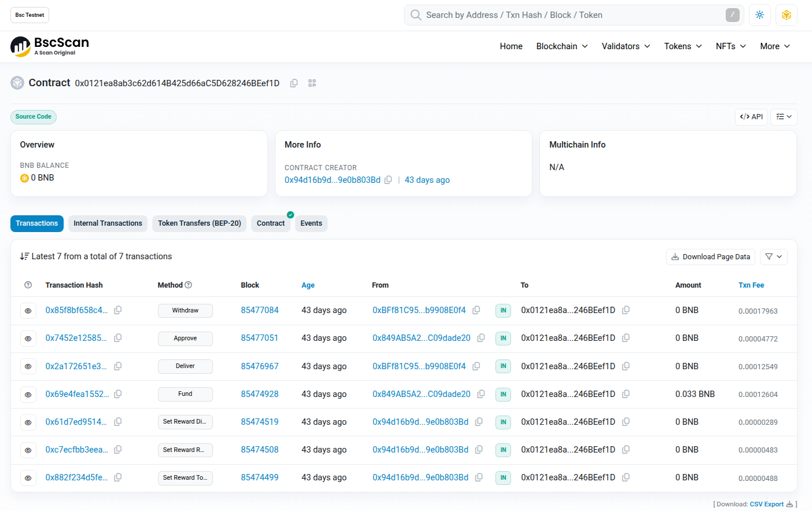
Task: Go to the Home page
Action: pos(511,46)
